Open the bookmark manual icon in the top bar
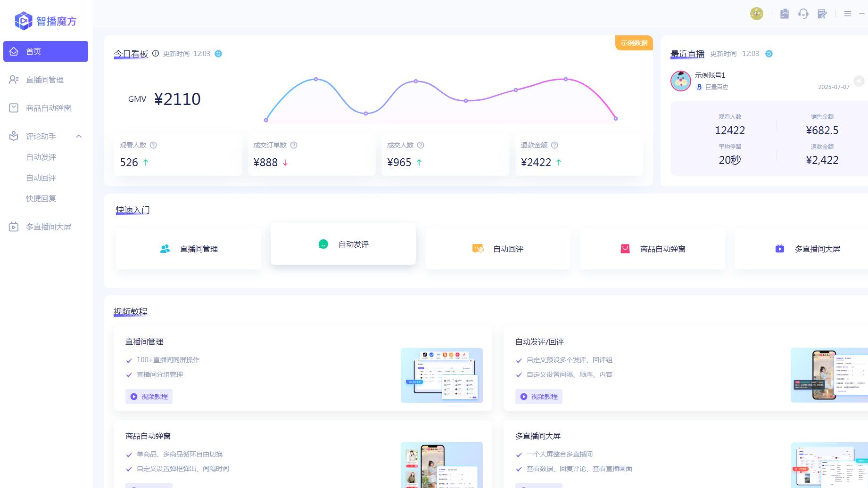Screen dimensions: 868x488 (x=785, y=14)
